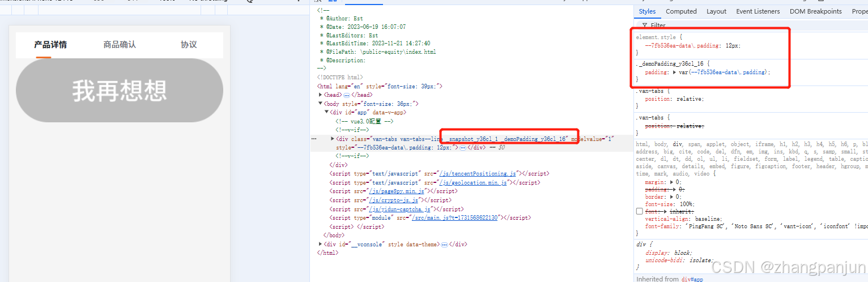This screenshot has width=868, height=282.
Task: Follow the div#app inherited-from link
Action: pos(693,279)
